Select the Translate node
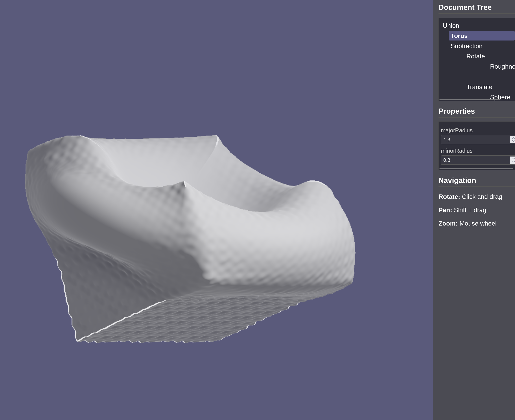Screen dimensions: 515x420 pyautogui.click(x=479, y=87)
